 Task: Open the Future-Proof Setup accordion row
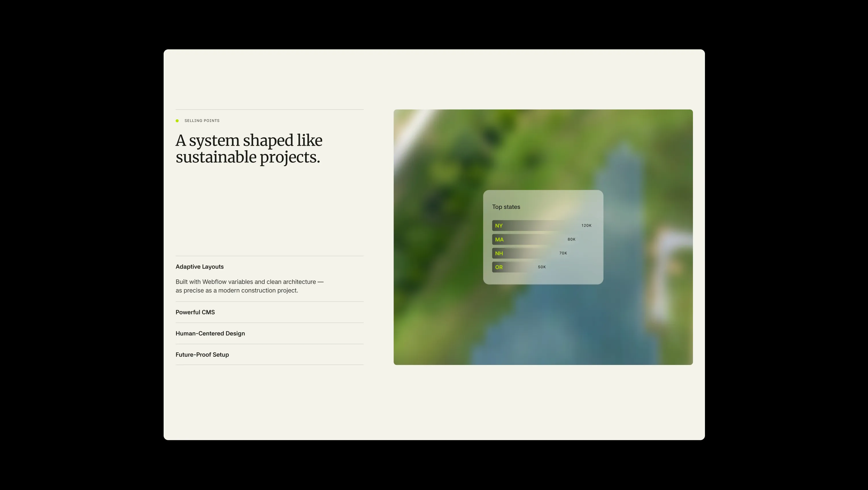click(x=269, y=355)
